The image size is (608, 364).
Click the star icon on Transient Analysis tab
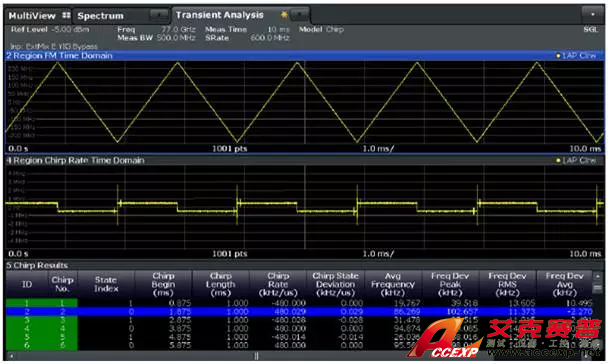click(284, 15)
